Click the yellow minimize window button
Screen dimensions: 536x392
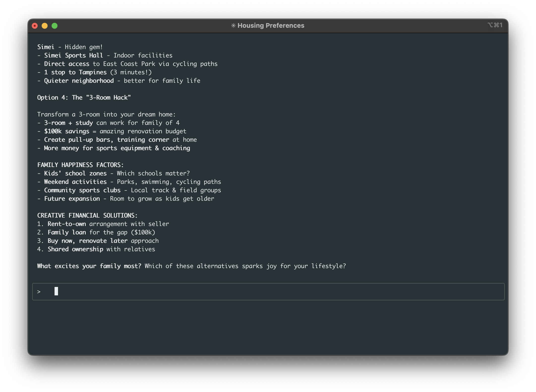(45, 25)
